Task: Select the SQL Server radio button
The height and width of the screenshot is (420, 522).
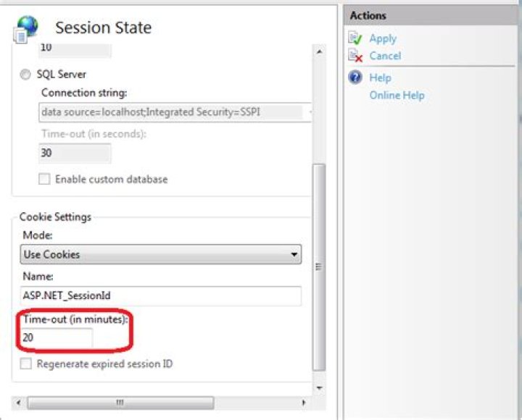Action: pos(25,74)
